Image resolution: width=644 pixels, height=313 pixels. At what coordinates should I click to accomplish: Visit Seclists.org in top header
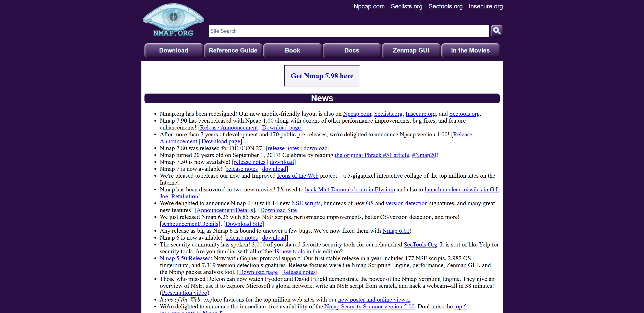(406, 6)
